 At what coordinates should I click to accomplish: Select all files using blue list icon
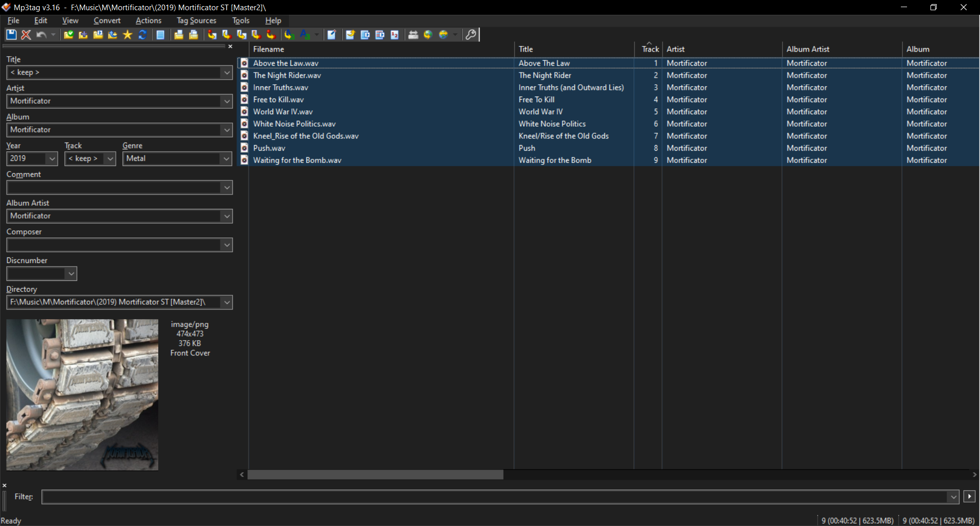(160, 35)
